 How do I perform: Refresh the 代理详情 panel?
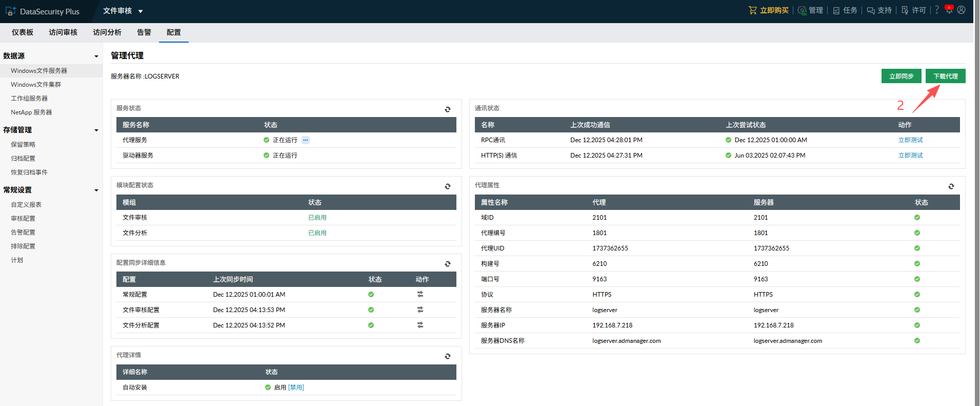pyautogui.click(x=447, y=356)
